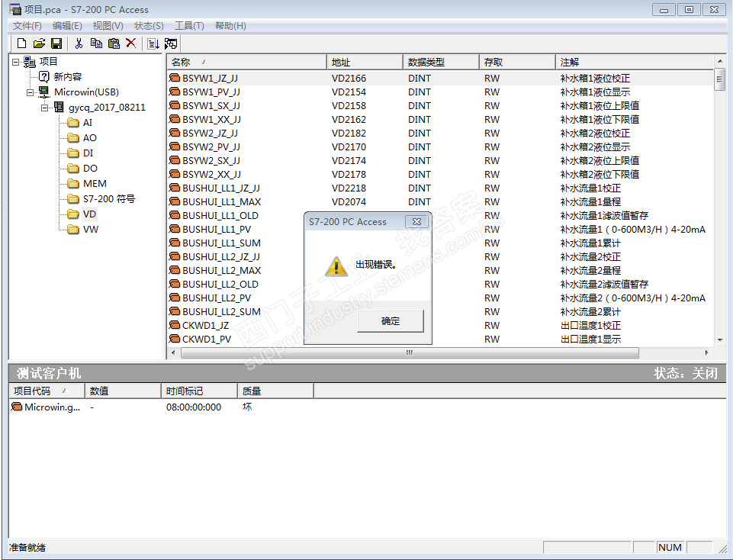The width and height of the screenshot is (733, 560).
Task: Open the 状态(S) menu
Action: (x=149, y=26)
